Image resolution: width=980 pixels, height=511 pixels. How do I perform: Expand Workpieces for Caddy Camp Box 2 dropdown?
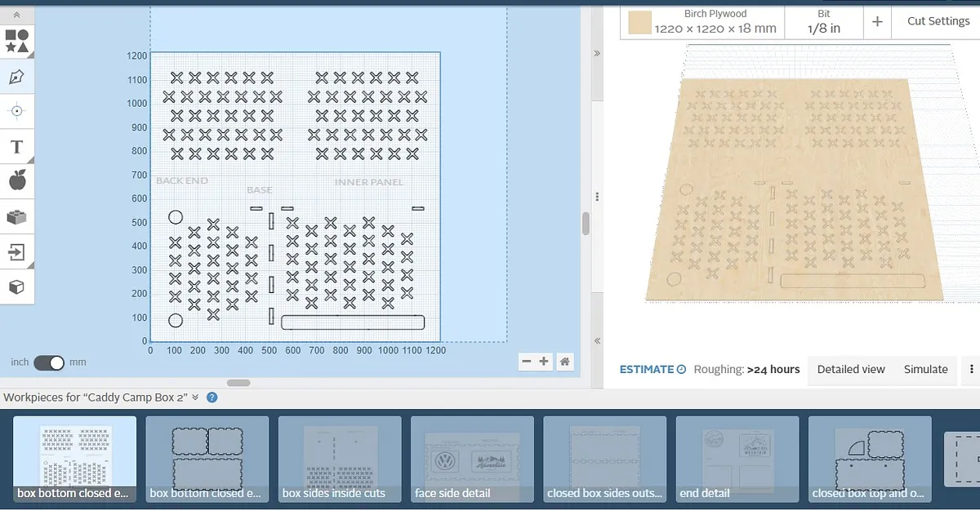195,398
